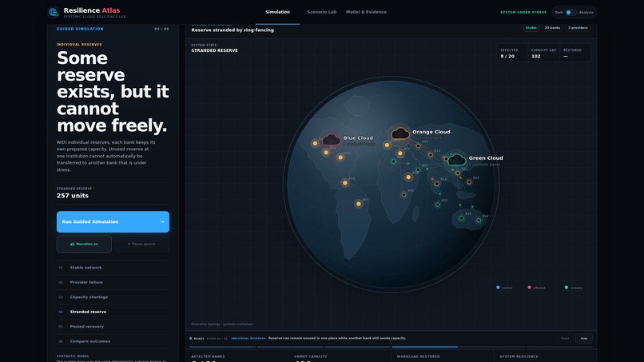This screenshot has width=644, height=362.
Task: Click the STRANDED RESERVE system state label
Action: [x=214, y=50]
